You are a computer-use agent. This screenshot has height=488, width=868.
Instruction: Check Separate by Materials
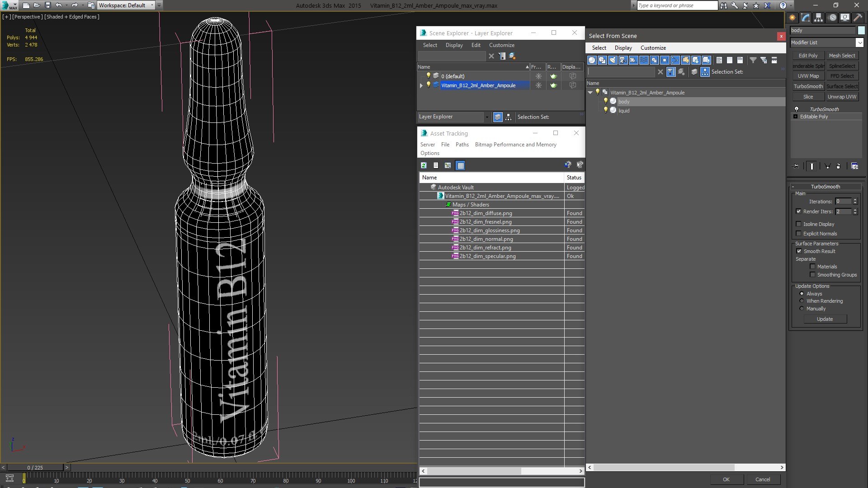coord(812,267)
